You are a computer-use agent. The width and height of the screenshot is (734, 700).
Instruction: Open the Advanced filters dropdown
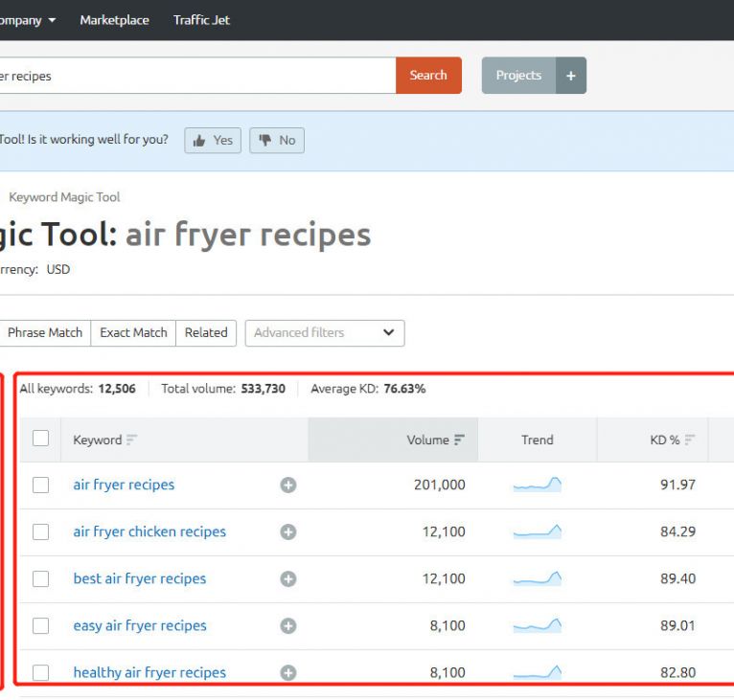click(x=325, y=333)
